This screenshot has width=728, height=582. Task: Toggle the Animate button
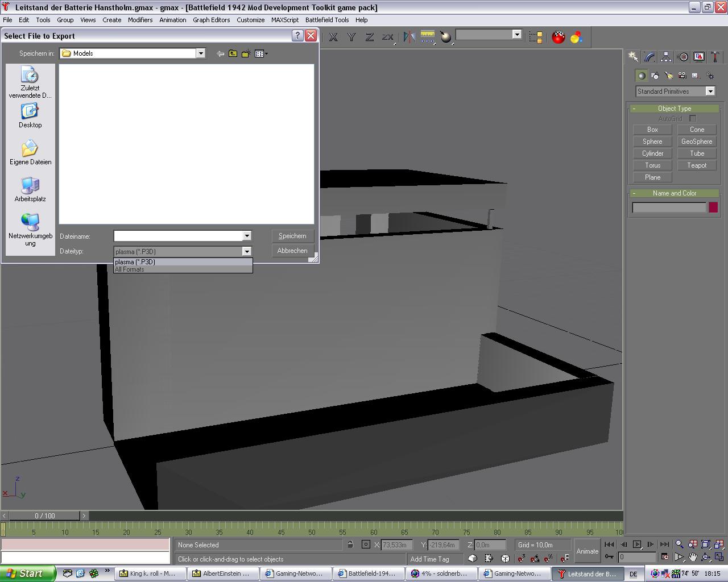587,551
